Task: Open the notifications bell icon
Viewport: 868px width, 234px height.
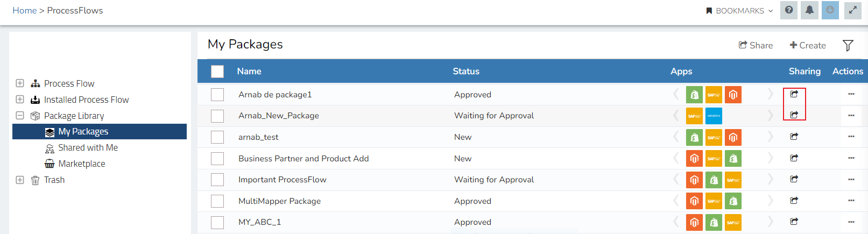Action: [809, 10]
